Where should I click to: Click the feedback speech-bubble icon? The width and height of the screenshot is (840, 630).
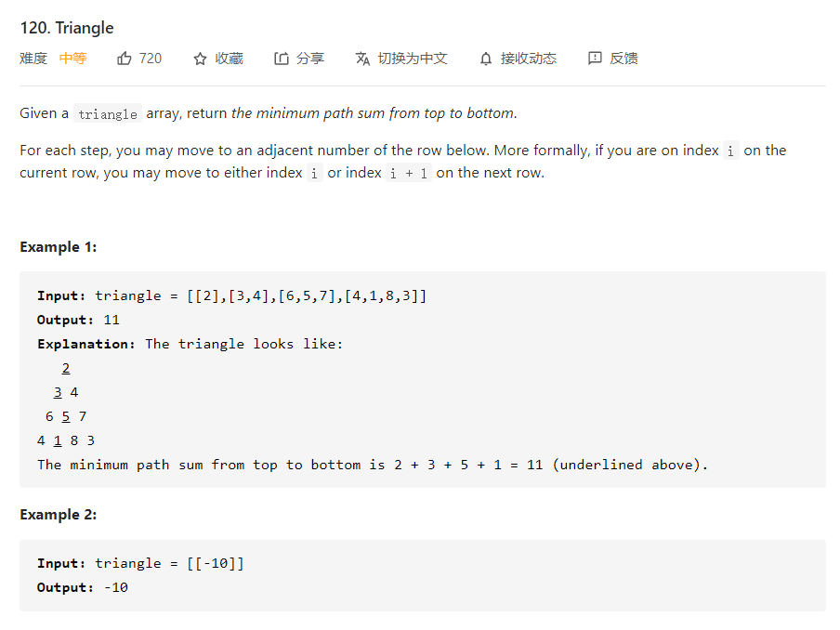[595, 59]
